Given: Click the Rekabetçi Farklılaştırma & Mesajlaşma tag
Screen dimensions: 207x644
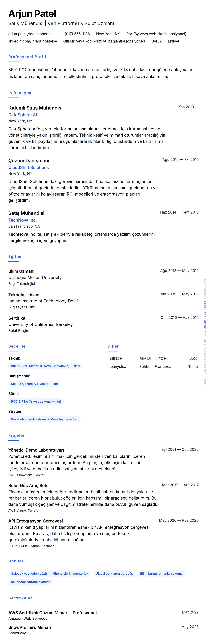Looking at the screenshot, I should click(44, 419).
